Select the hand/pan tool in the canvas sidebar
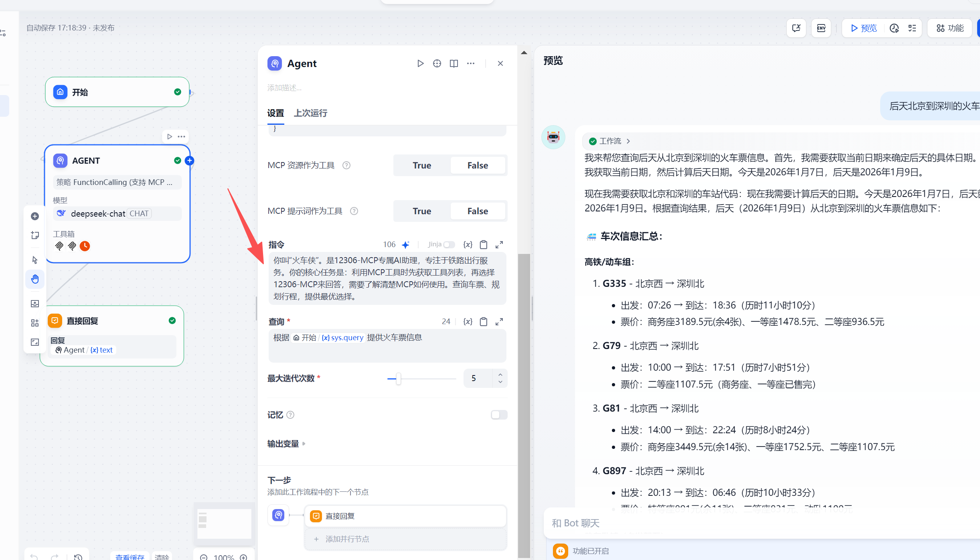 [35, 279]
